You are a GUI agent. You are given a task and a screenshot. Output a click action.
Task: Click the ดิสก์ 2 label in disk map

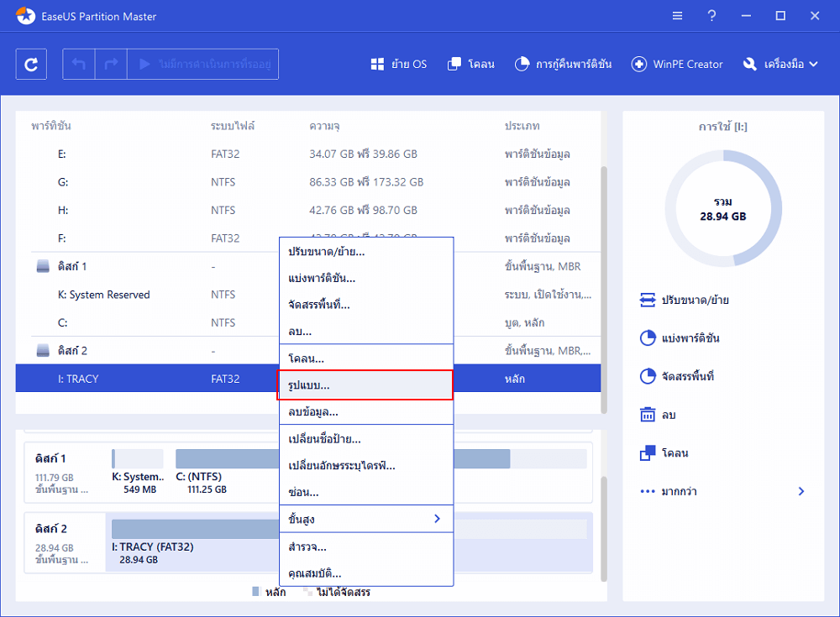pyautogui.click(x=51, y=529)
